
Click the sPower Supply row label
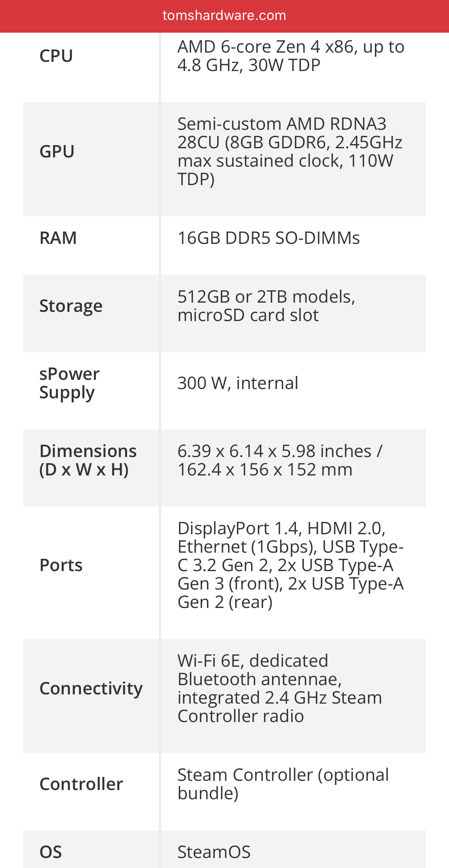pos(69,383)
